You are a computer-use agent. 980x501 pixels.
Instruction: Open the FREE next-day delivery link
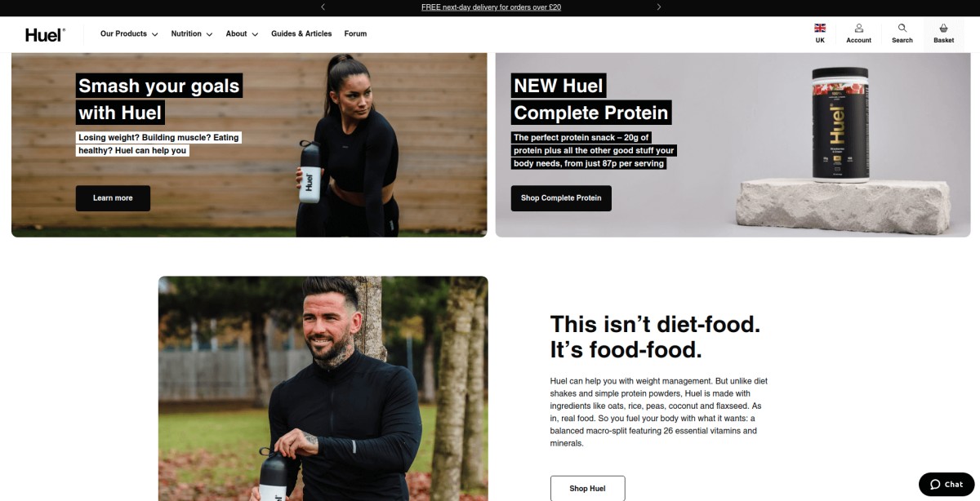(x=491, y=7)
